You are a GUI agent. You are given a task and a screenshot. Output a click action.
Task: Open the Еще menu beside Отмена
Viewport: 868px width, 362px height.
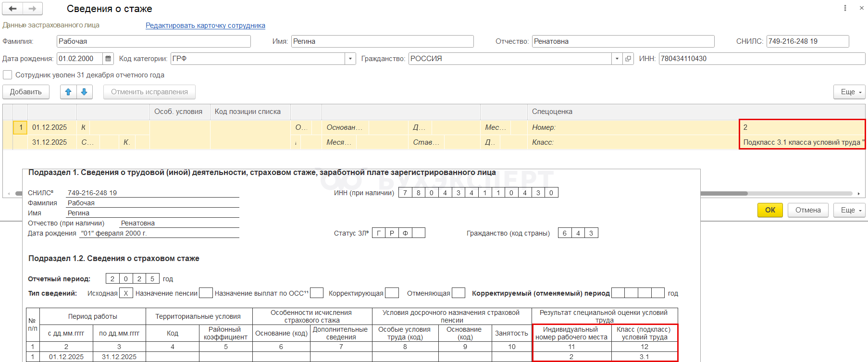pos(849,210)
